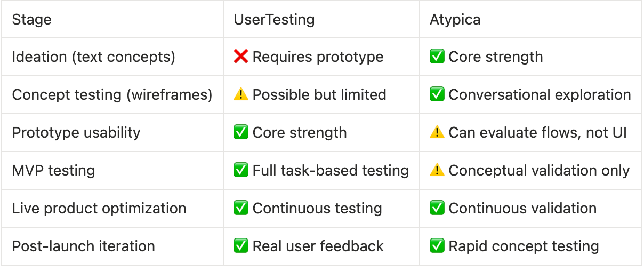Select the Prototype usability row label
Screen dimensions: 644x271
point(76,132)
